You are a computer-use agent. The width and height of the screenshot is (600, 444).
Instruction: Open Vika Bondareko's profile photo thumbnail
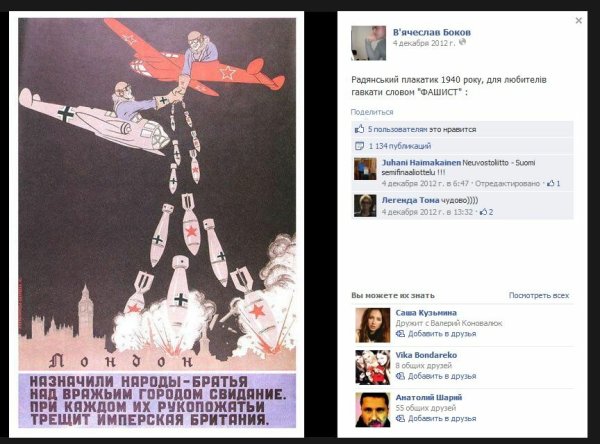point(373,367)
